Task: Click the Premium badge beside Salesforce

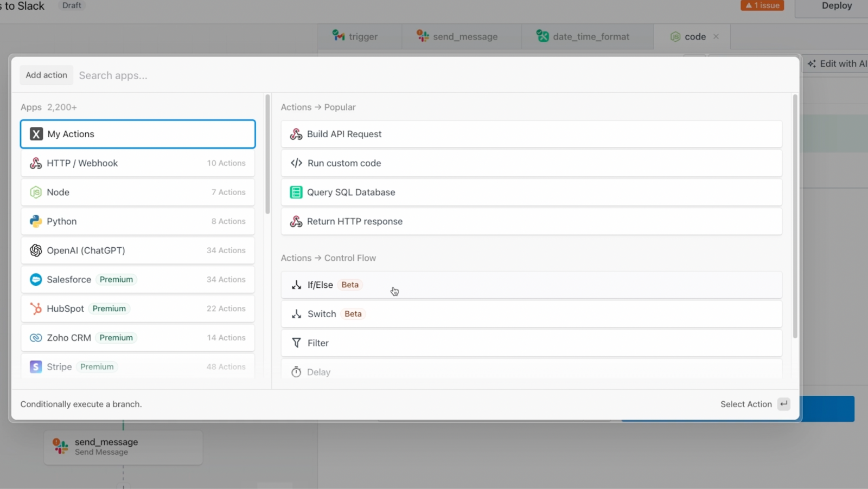Action: [116, 279]
